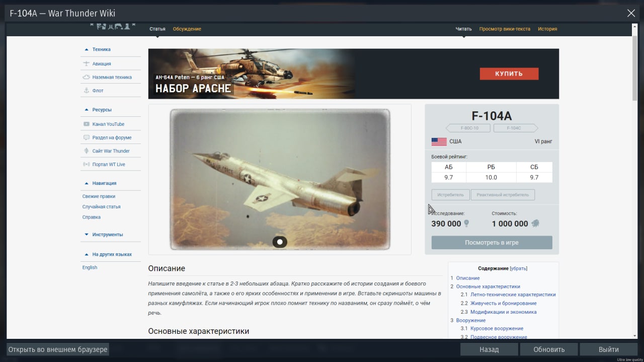Click the YouTube icon beside Канал YouTube
Image resolution: width=644 pixels, height=362 pixels.
coord(87,124)
